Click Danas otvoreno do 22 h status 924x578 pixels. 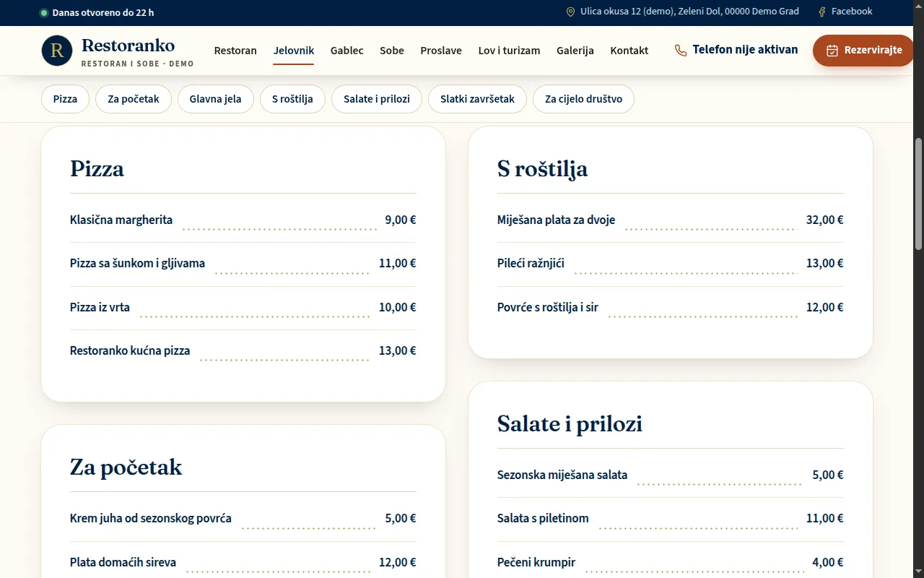[97, 12]
